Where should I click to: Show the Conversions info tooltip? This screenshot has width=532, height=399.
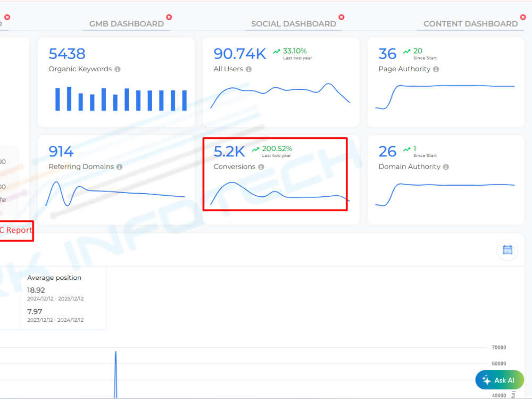pyautogui.click(x=261, y=167)
